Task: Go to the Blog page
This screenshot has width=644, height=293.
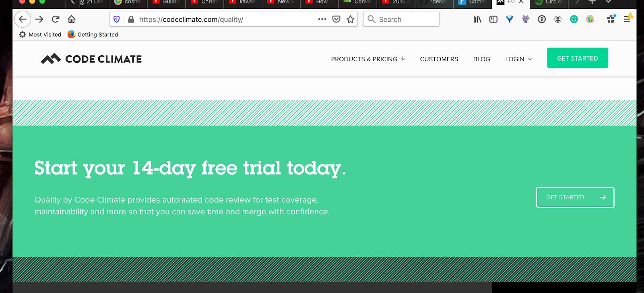Action: coord(481,59)
